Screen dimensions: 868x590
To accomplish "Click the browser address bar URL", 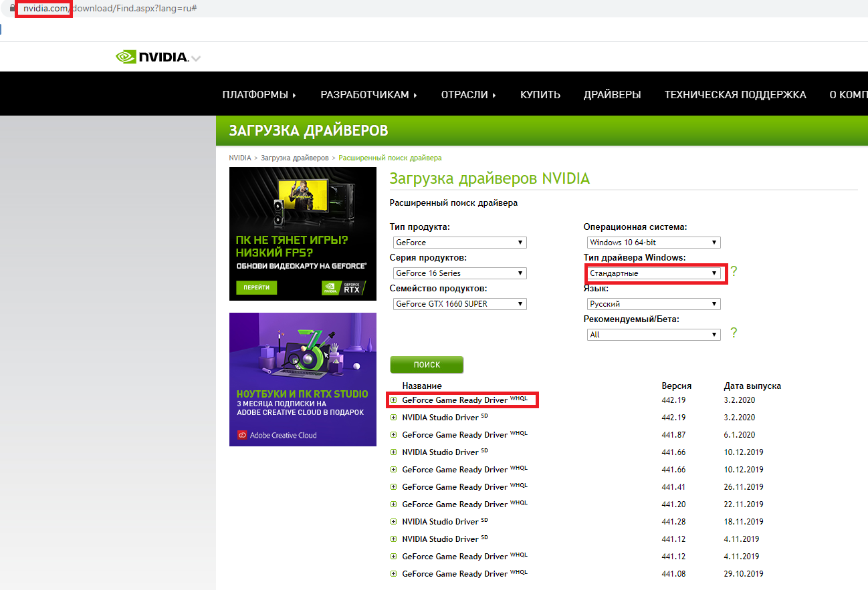I will pos(110,8).
